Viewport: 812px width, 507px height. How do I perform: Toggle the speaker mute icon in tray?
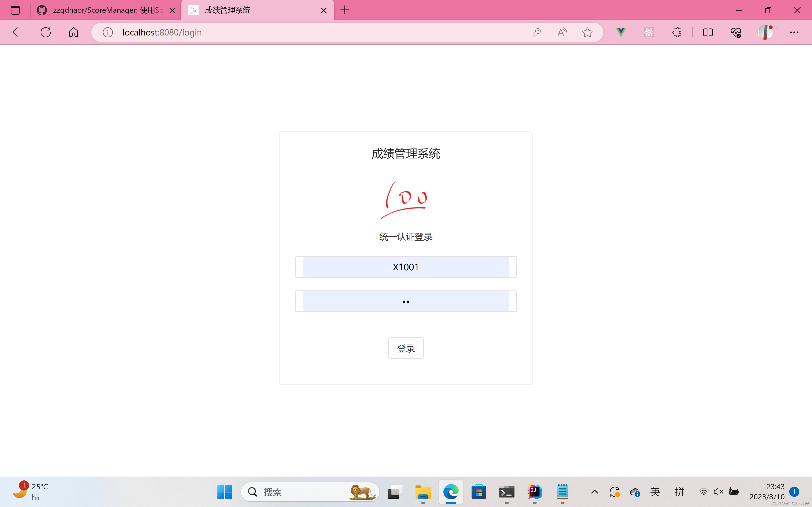[718, 492]
